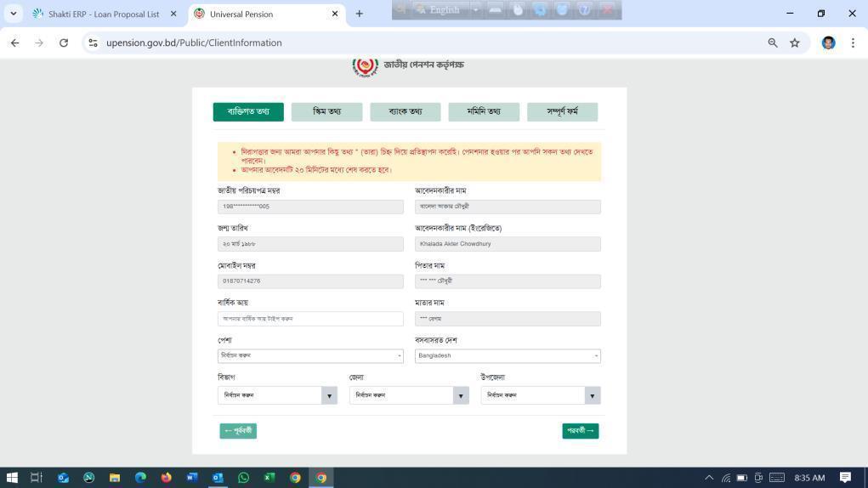Image resolution: width=868 pixels, height=488 pixels.
Task: Click the বার্ষিক আয় annual income field
Action: [310, 319]
